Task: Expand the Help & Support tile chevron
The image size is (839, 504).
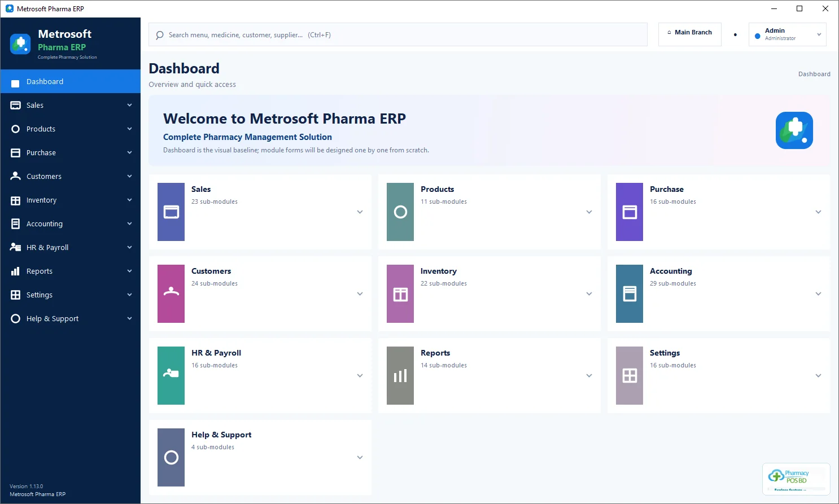Action: tap(360, 458)
